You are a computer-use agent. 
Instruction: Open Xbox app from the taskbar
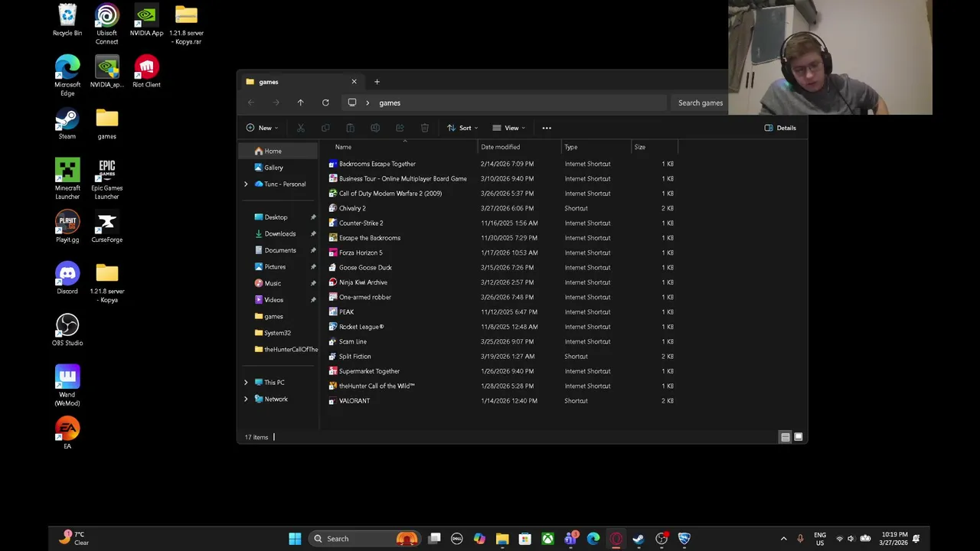pos(547,539)
